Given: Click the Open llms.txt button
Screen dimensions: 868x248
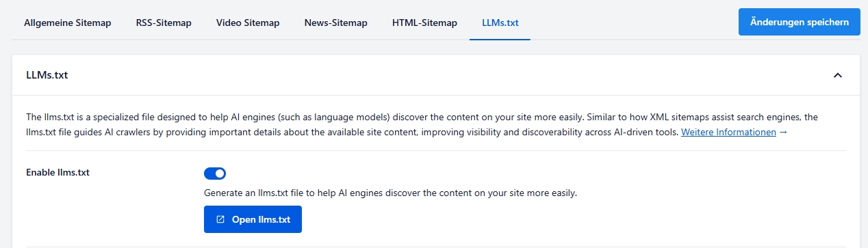Looking at the screenshot, I should pos(253,219).
